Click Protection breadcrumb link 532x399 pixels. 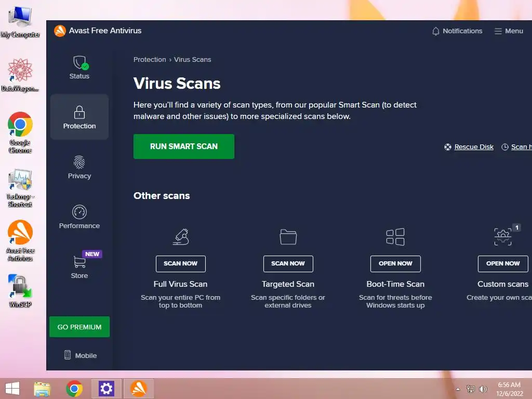pyautogui.click(x=150, y=59)
